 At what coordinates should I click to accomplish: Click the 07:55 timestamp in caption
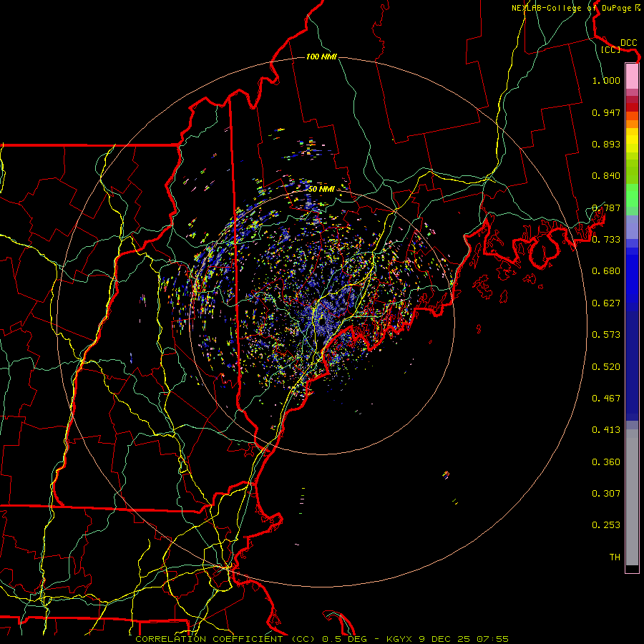pos(492,639)
